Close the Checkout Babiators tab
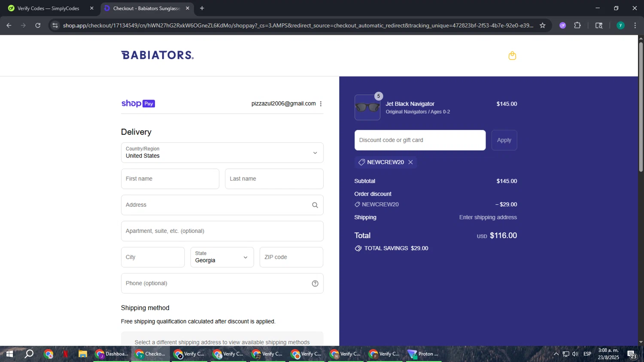 (187, 8)
